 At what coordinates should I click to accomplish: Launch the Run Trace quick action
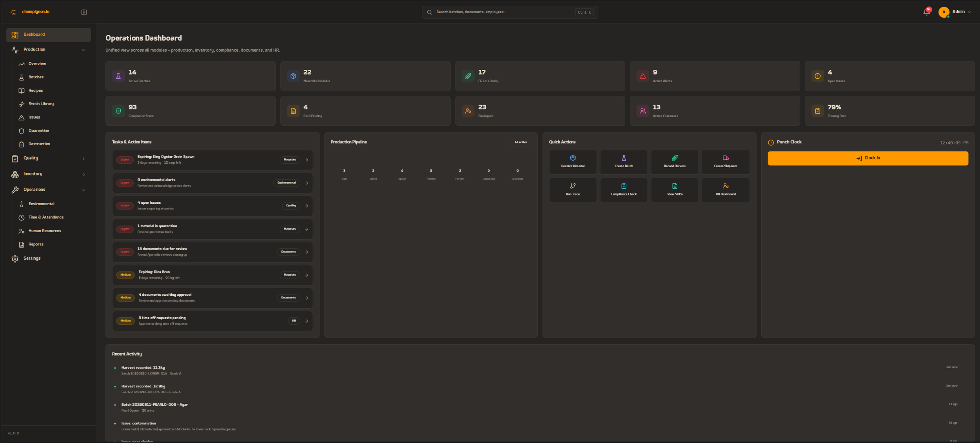pyautogui.click(x=572, y=190)
